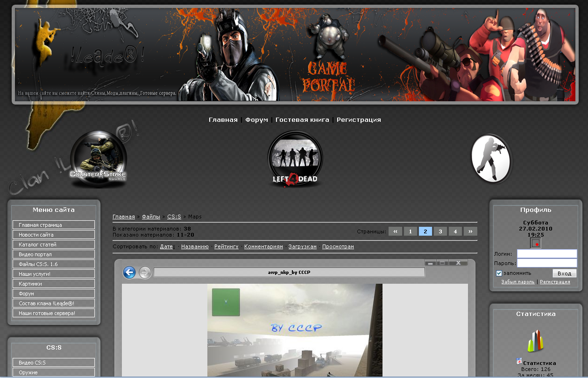Click the small icon beside Статистика label
Image resolution: width=588 pixels, height=378 pixels.
point(519,361)
